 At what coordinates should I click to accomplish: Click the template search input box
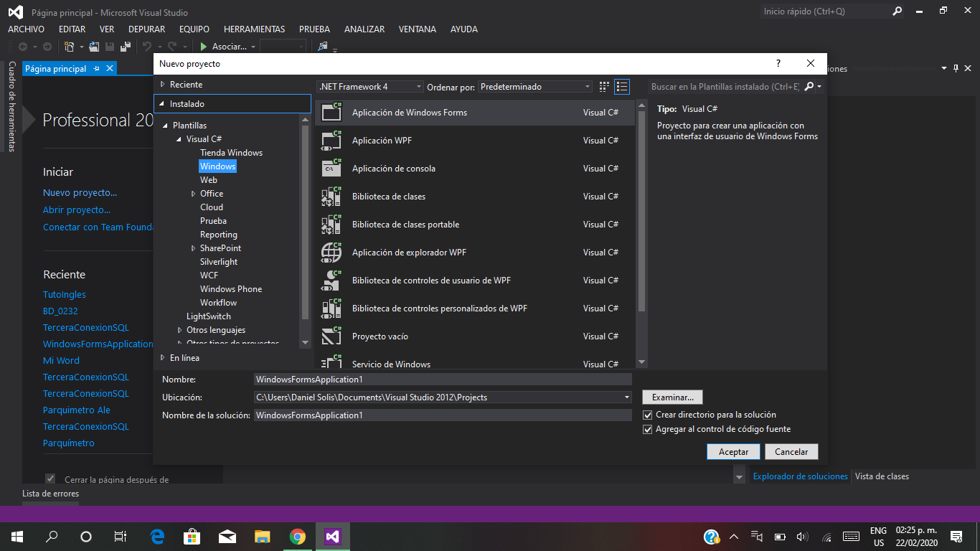(x=725, y=87)
